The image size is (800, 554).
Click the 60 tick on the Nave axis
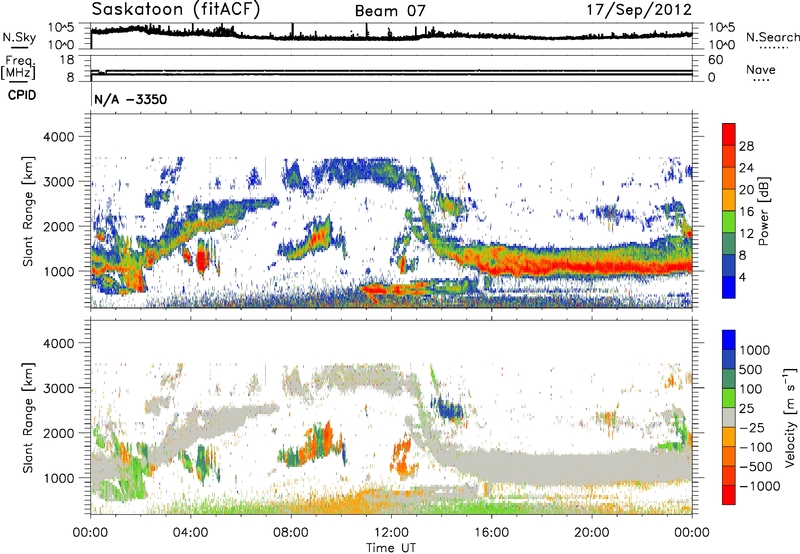715,60
